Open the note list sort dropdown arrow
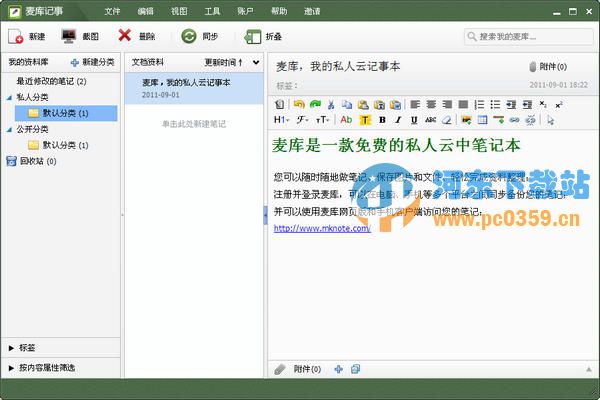The height and width of the screenshot is (400, 600). (x=256, y=62)
